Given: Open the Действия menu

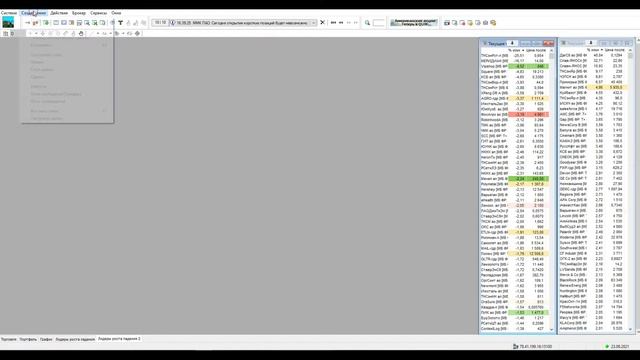Looking at the screenshot, I should [x=59, y=13].
